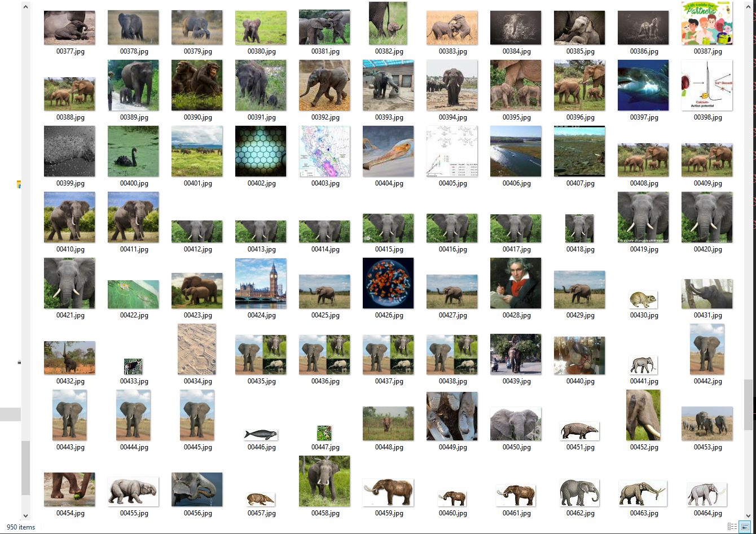Select the grey textured thumbnail 00399.jpg
Image resolution: width=756 pixels, height=534 pixels.
pos(69,151)
